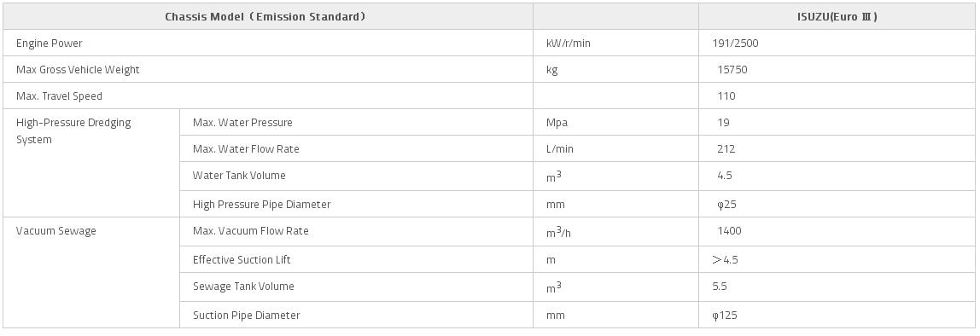Image resolution: width=980 pixels, height=336 pixels.
Task: Click the High Pressure Pipe Diameter cell
Action: [x=356, y=204]
